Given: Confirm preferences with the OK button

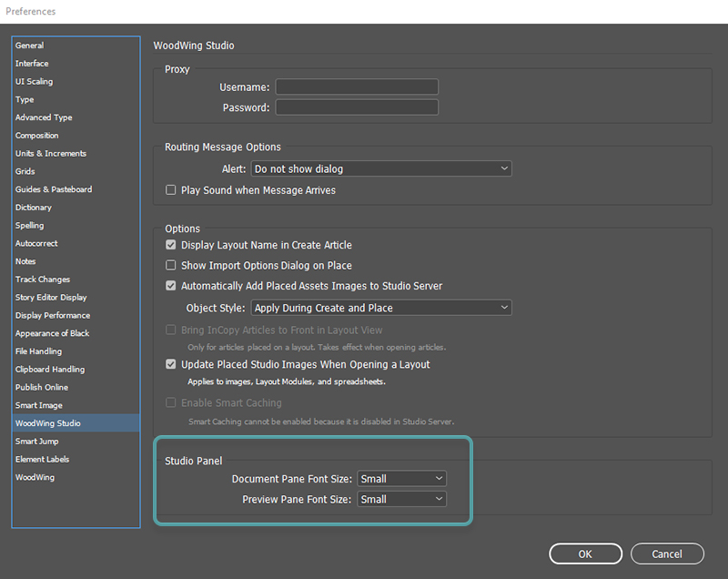Looking at the screenshot, I should 585,554.
